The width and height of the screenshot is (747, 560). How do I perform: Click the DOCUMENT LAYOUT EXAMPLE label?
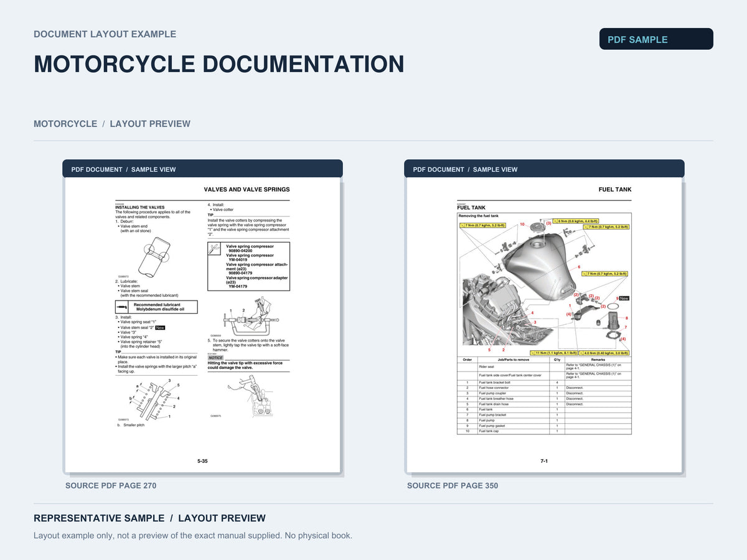click(x=105, y=34)
